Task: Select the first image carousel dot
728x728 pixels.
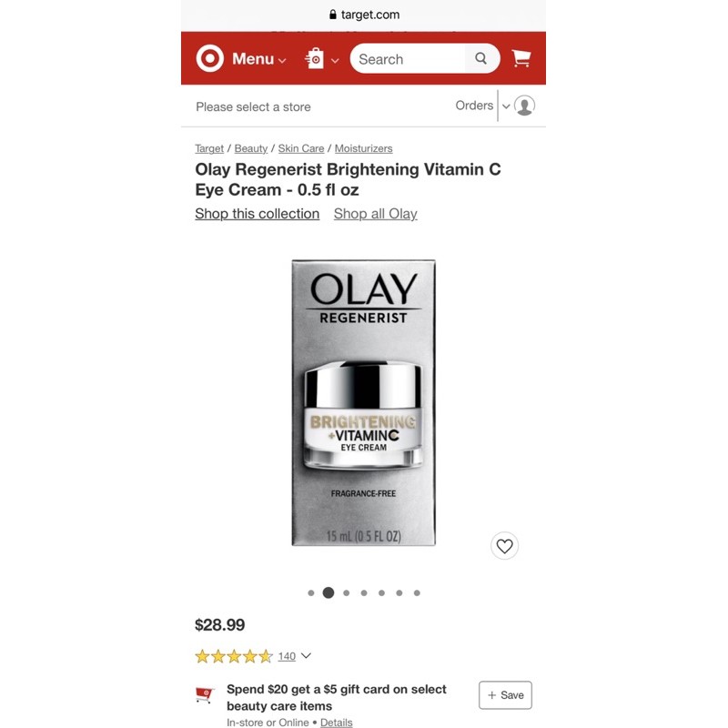Action: tap(311, 593)
